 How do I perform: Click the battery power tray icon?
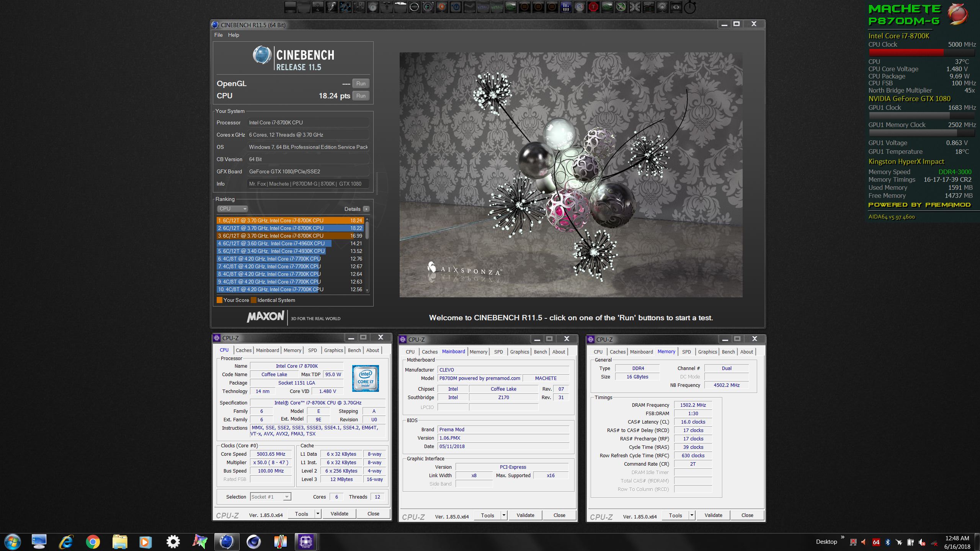[x=910, y=542]
